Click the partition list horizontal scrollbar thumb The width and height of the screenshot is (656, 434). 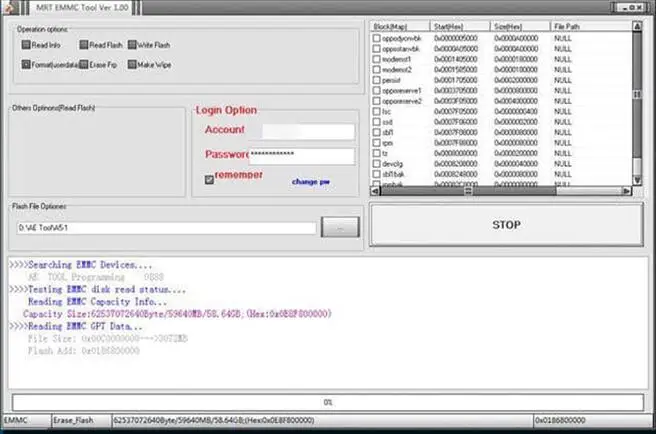click(x=468, y=191)
